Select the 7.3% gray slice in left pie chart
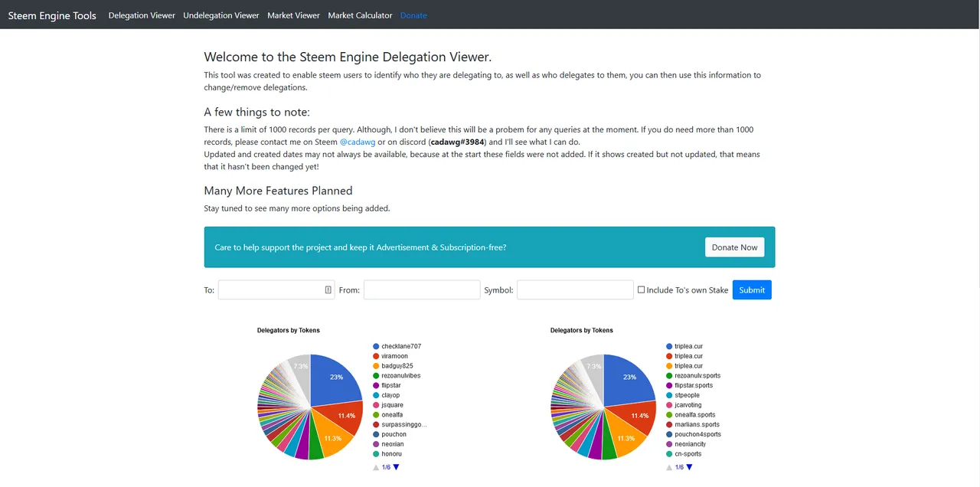Screen dimensions: 980x487 pyautogui.click(x=300, y=370)
